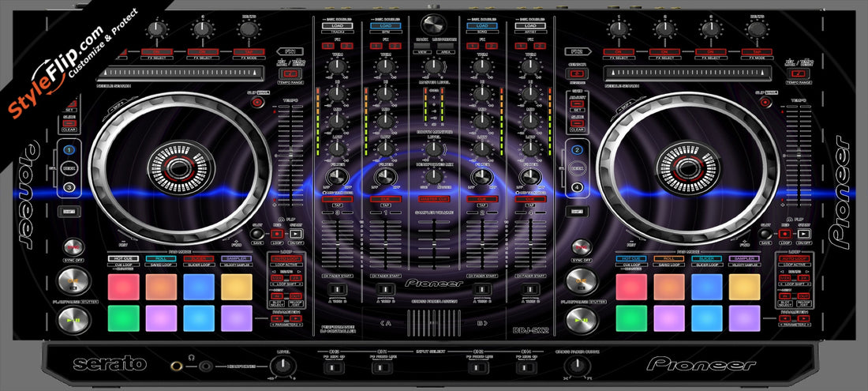
Task: Toggle channel 4 headphone CUE button
Action: pyautogui.click(x=530, y=198)
